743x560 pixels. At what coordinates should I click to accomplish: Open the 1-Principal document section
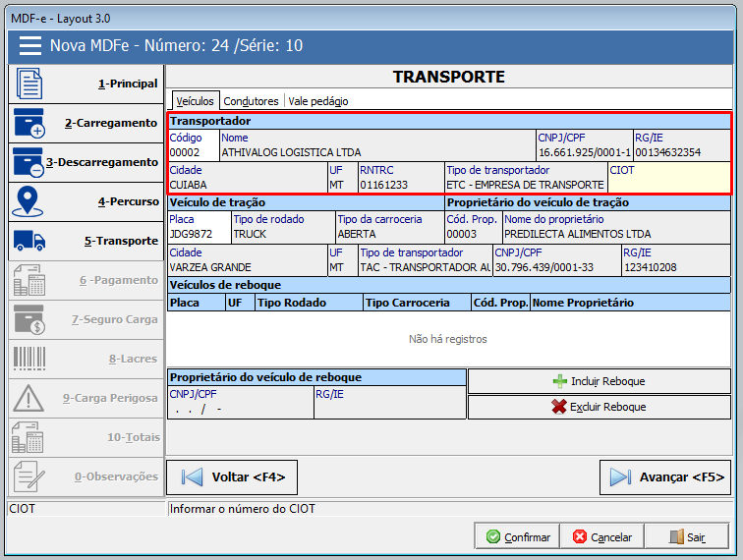pyautogui.click(x=86, y=84)
